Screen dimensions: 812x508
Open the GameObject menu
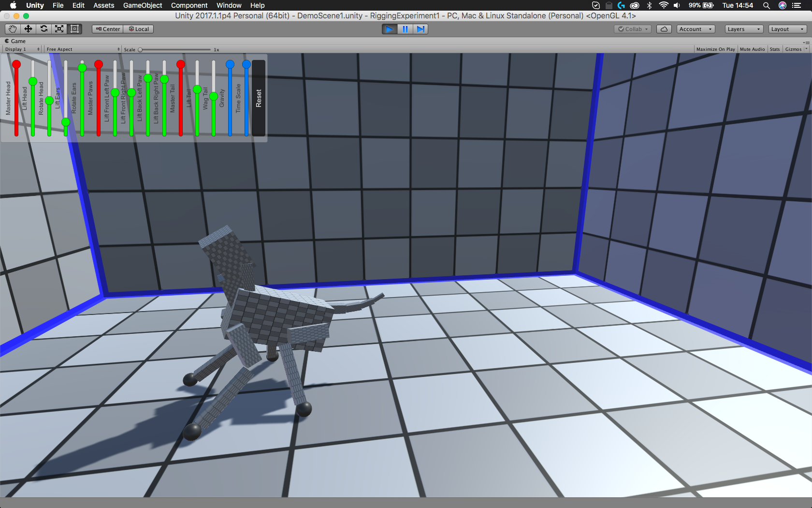143,5
